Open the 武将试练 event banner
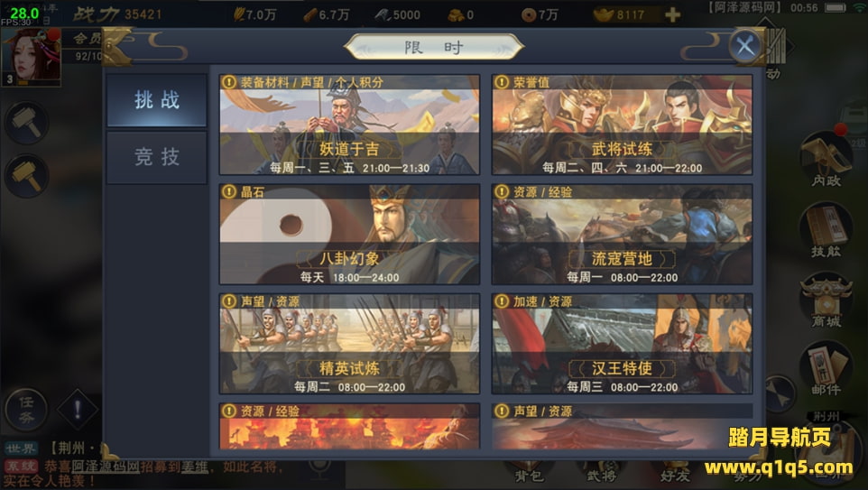868x490 pixels. [622, 125]
